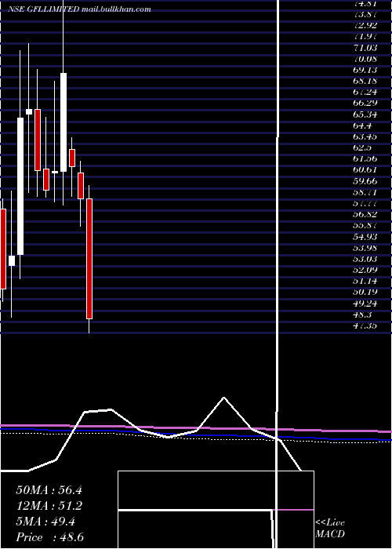392x549 pixels.
Task: Click the 56.82 price axis label
Action: pyautogui.click(x=365, y=214)
